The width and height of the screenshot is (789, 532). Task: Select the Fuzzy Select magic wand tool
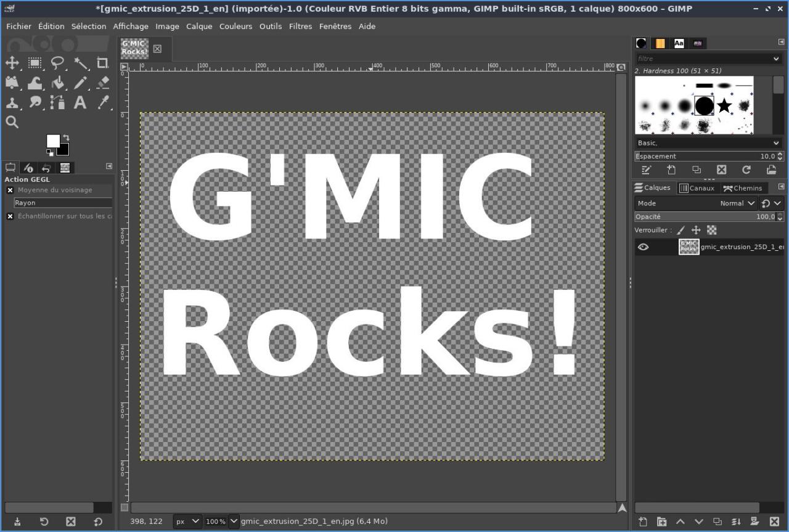tap(80, 63)
